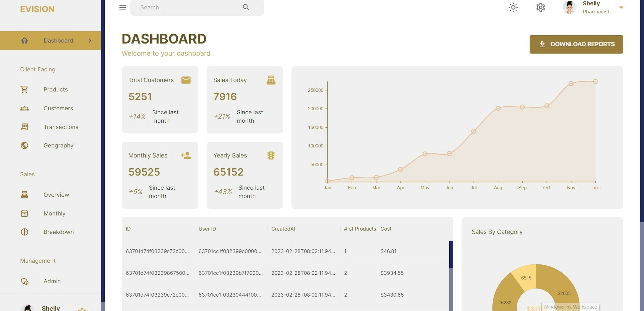Screen dimensions: 644x311
Task: Toggle light/dark mode sun icon
Action: click(x=513, y=7)
